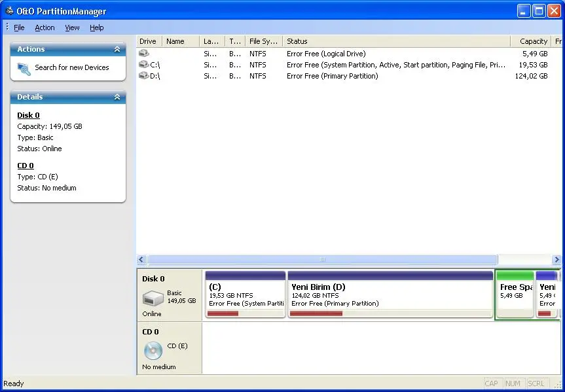
Task: Open the File menu
Action: point(19,27)
